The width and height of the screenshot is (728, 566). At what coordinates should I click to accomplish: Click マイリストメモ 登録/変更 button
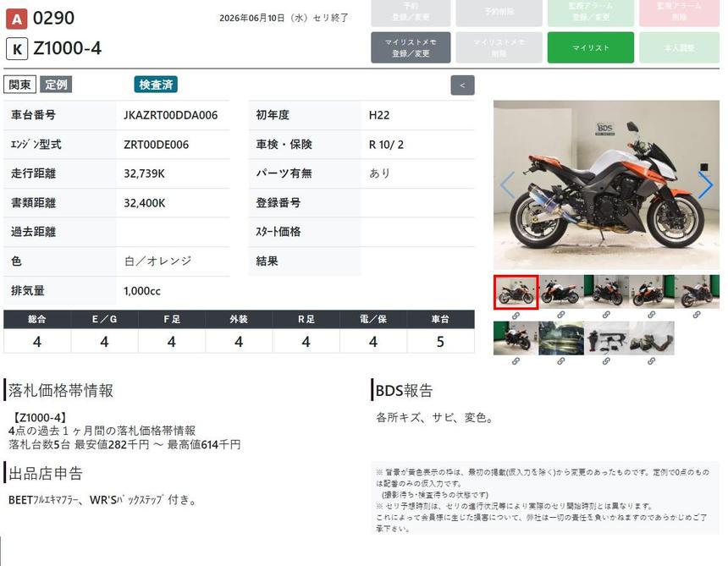click(x=411, y=47)
